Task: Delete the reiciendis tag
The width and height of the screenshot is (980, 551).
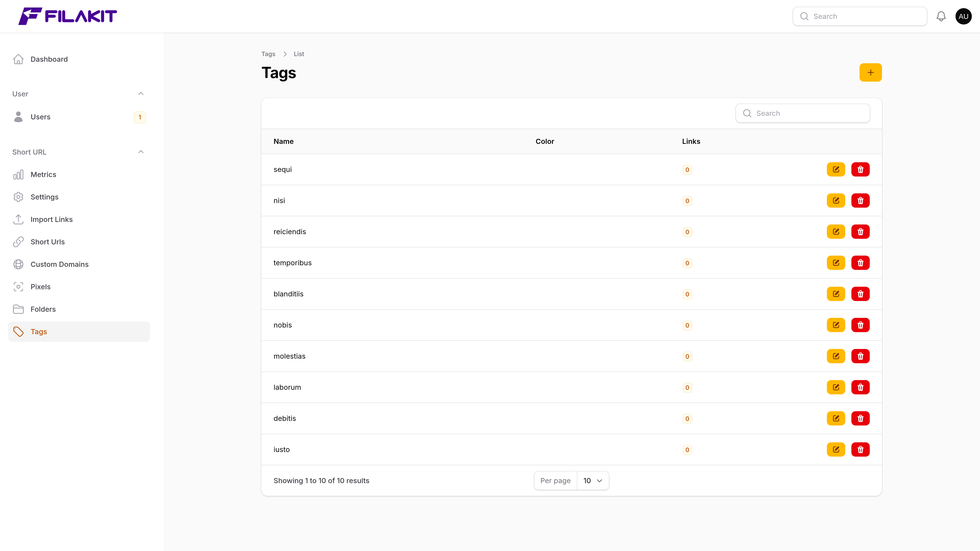Action: pyautogui.click(x=860, y=232)
